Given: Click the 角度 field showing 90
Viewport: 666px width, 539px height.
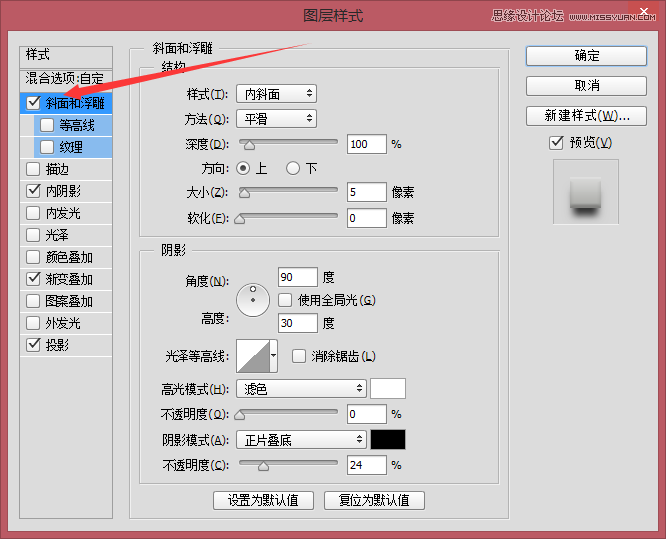Looking at the screenshot, I should (x=297, y=277).
